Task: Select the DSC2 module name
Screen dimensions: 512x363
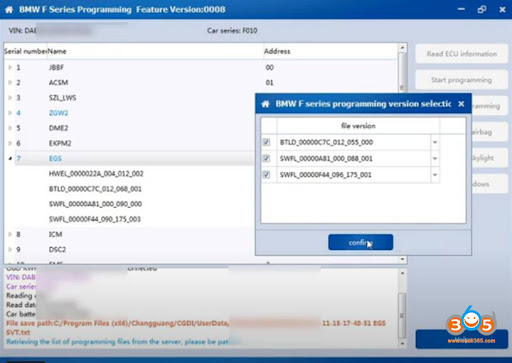Action: point(57,249)
